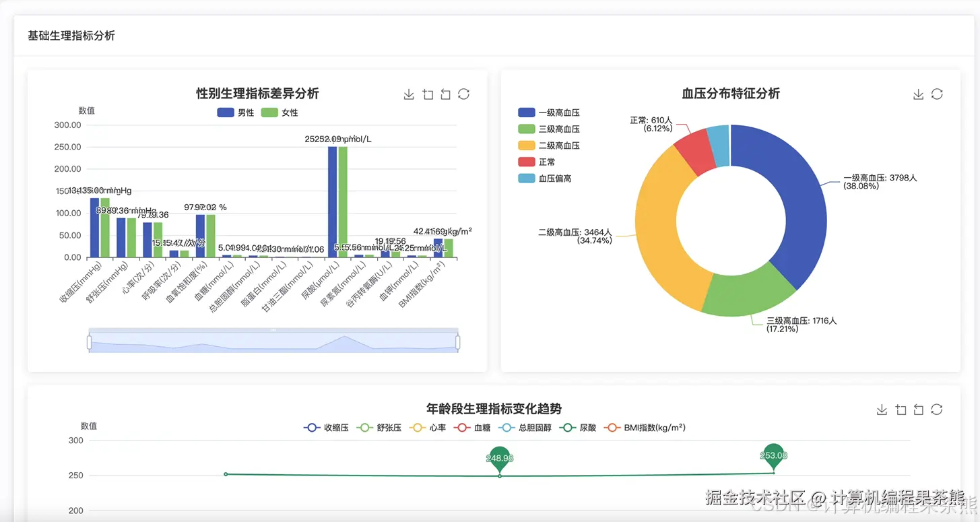Click the BMI指数(kg/m²) axis label

click(x=421, y=285)
